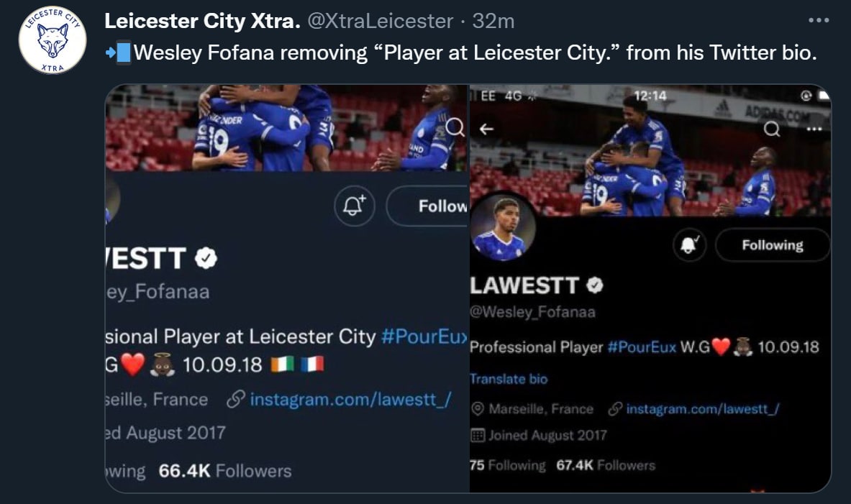Click Translate bio link
This screenshot has height=504, width=851.
click(x=509, y=379)
